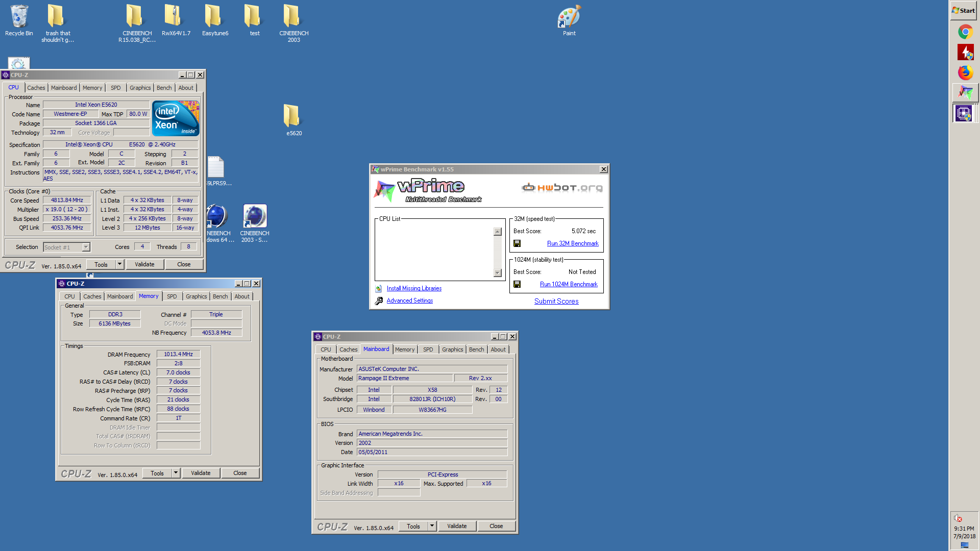This screenshot has height=551, width=980.
Task: Click Close button in Memory CPU-Z window
Action: (x=240, y=473)
